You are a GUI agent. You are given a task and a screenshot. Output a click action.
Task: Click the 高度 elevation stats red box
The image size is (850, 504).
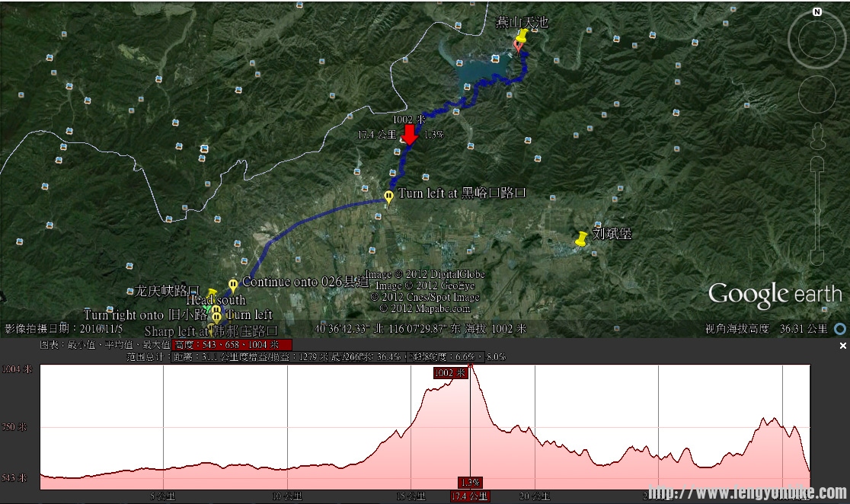[232, 345]
